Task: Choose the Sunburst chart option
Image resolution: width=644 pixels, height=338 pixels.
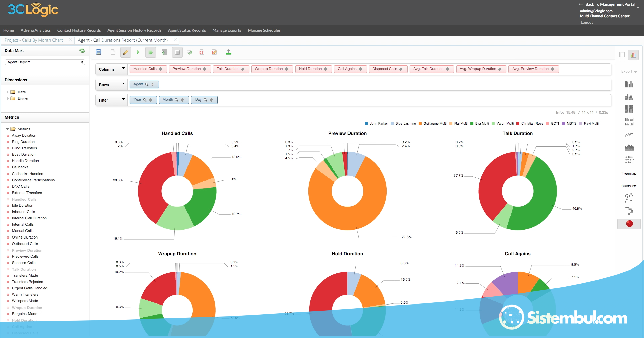Action: coord(629,186)
